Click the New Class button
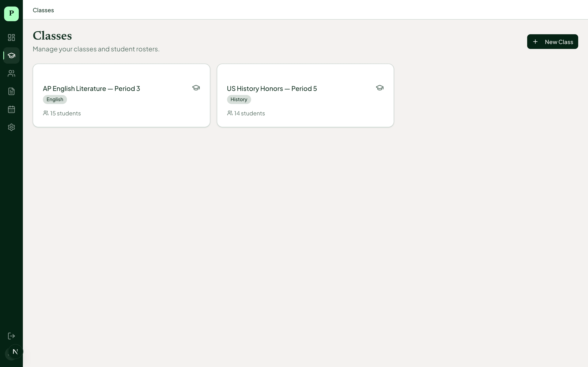 point(552,42)
